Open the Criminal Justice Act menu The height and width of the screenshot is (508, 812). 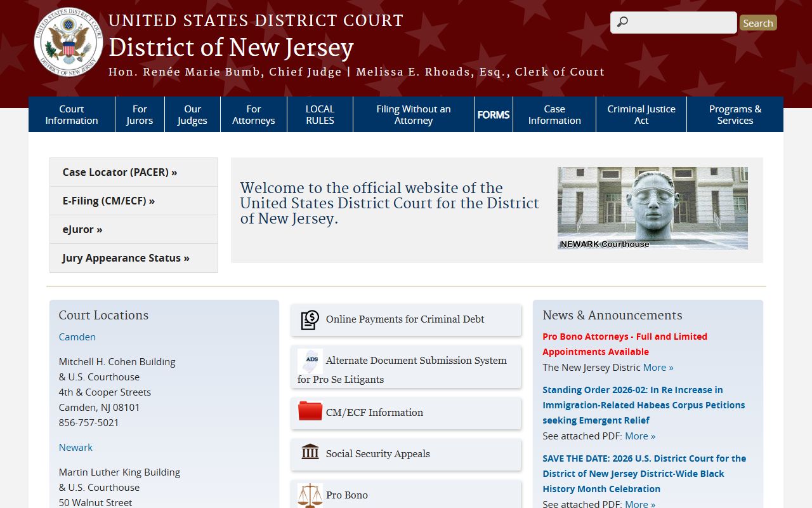click(641, 114)
